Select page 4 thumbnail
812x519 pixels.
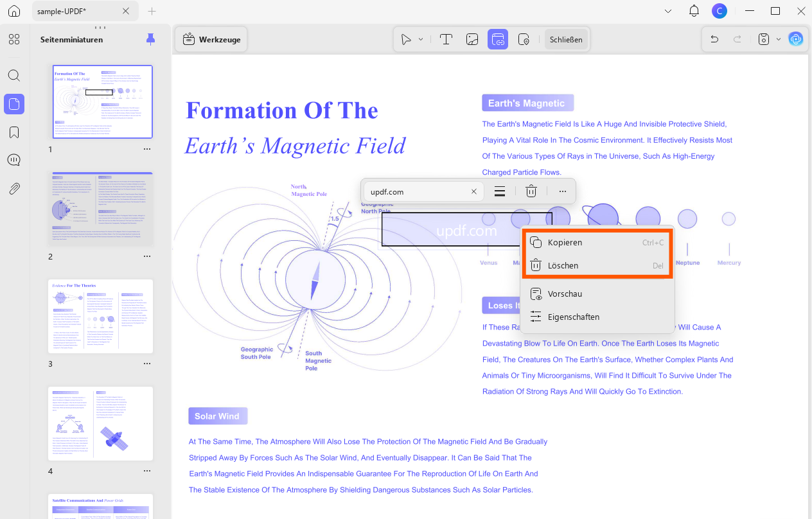(x=101, y=423)
